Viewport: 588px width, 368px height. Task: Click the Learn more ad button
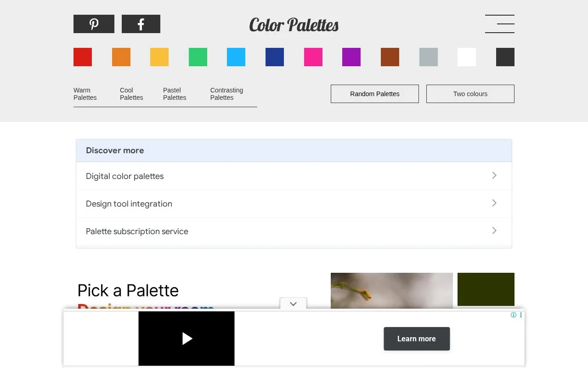point(417,339)
